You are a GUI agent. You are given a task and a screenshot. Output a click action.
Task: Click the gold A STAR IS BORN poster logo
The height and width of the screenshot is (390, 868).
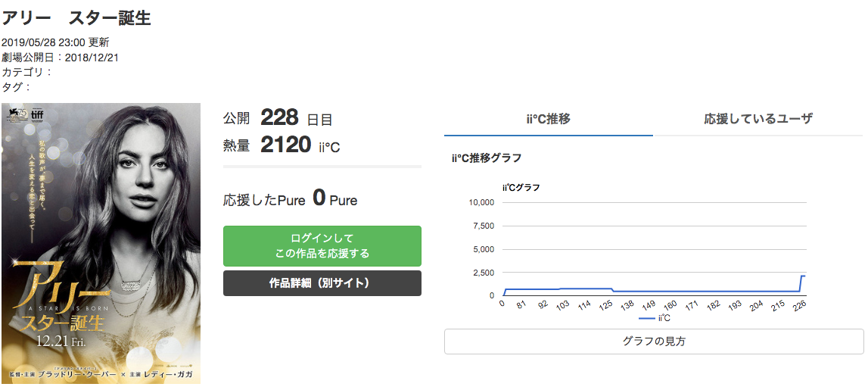(x=58, y=299)
